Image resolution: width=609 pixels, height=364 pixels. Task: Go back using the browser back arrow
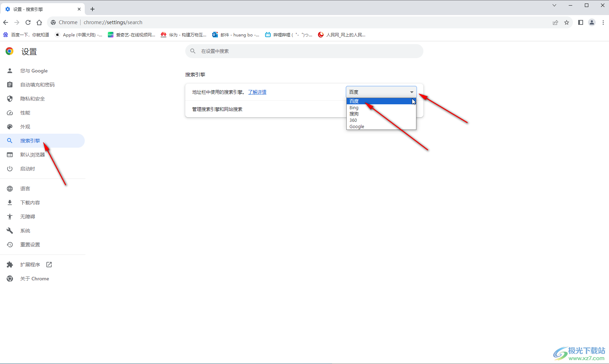6,22
